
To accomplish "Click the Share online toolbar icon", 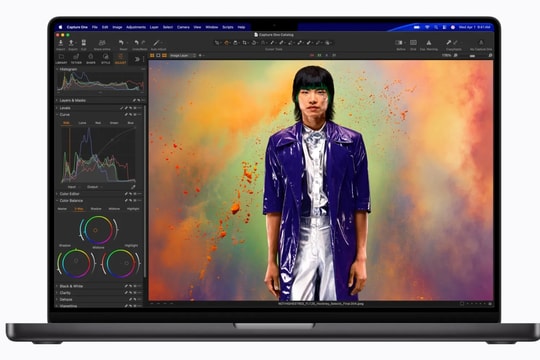I will tap(102, 43).
